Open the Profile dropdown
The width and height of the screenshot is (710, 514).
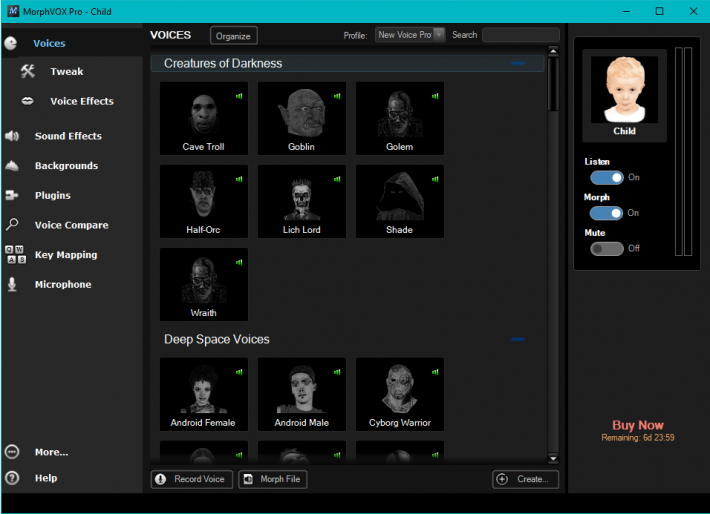410,35
